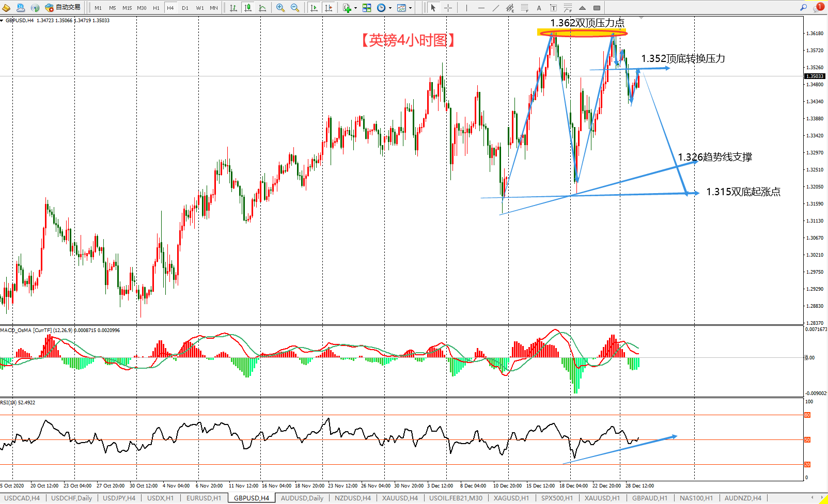Viewport: 828px width, 504px height.
Task: Select the Rectangle shape tool
Action: (597, 8)
